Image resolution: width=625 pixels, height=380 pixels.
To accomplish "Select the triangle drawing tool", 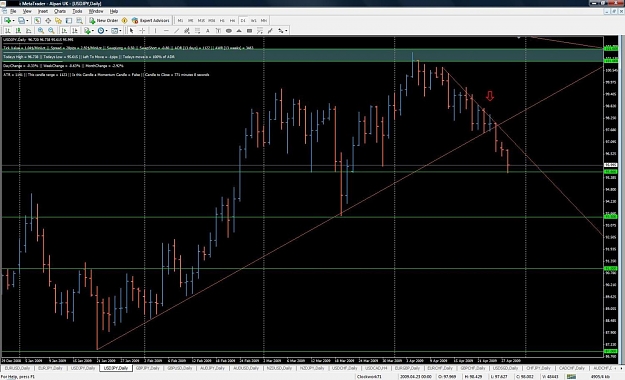I will (x=239, y=30).
